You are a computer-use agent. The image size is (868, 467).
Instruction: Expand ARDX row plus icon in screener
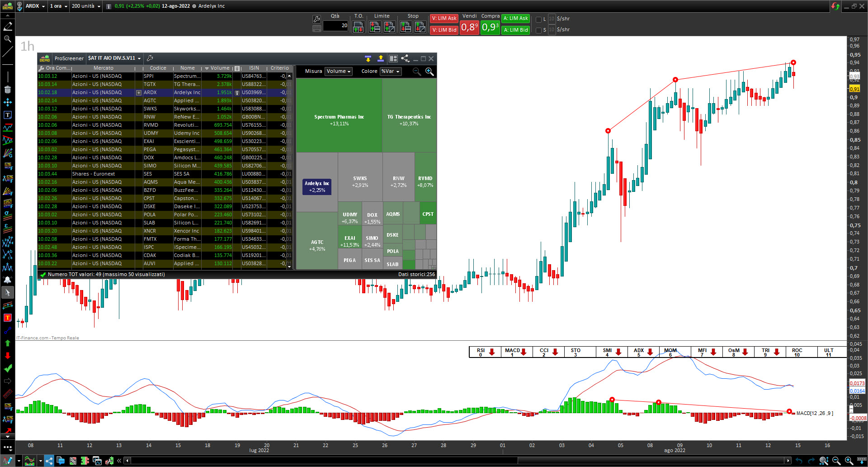(x=139, y=92)
